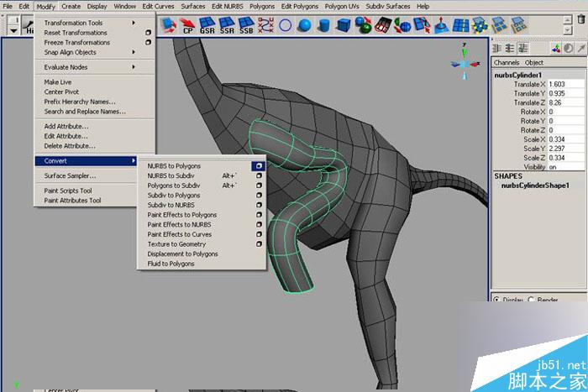Choose Fluid to Polygons
The image size is (588, 392).
pos(171,264)
